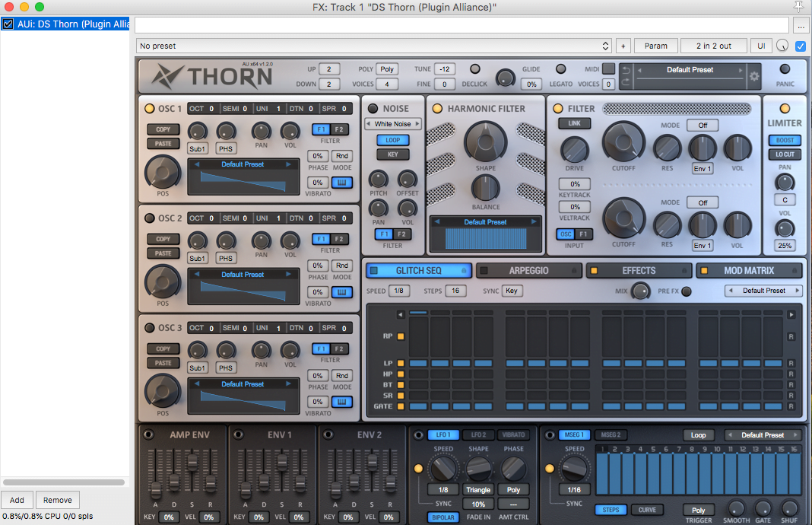
Task: Click the Panic button in Thorn header
Action: [x=785, y=69]
